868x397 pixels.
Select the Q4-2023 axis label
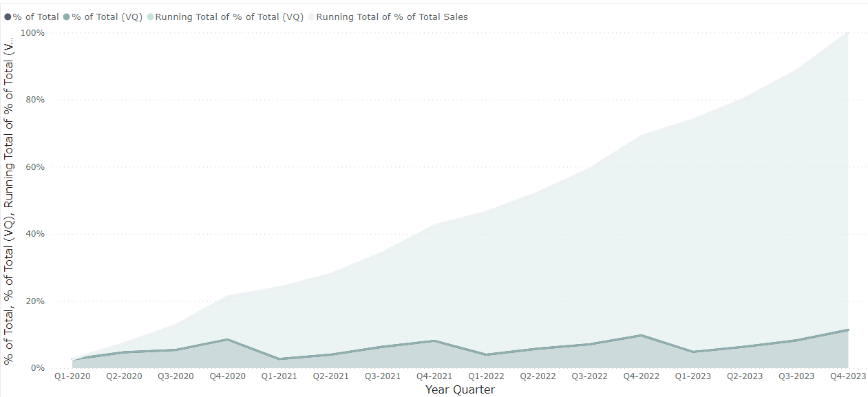(x=848, y=377)
